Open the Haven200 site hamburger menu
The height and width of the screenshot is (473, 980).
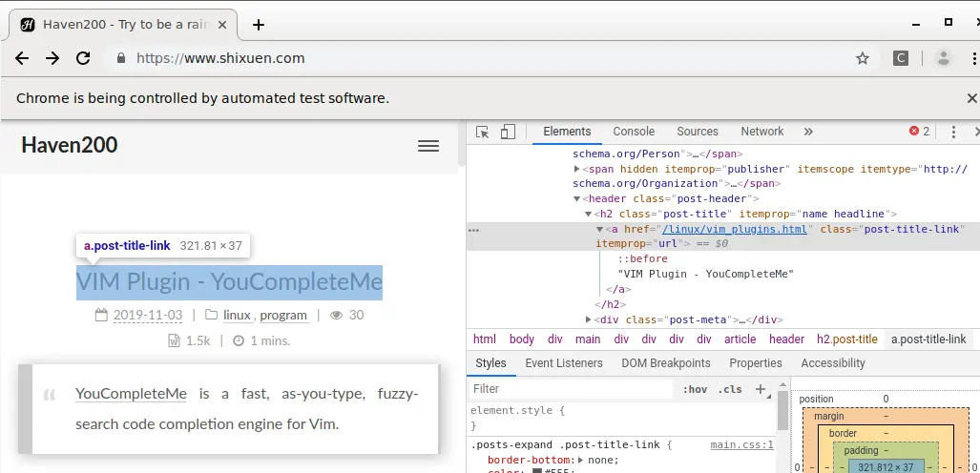[428, 146]
